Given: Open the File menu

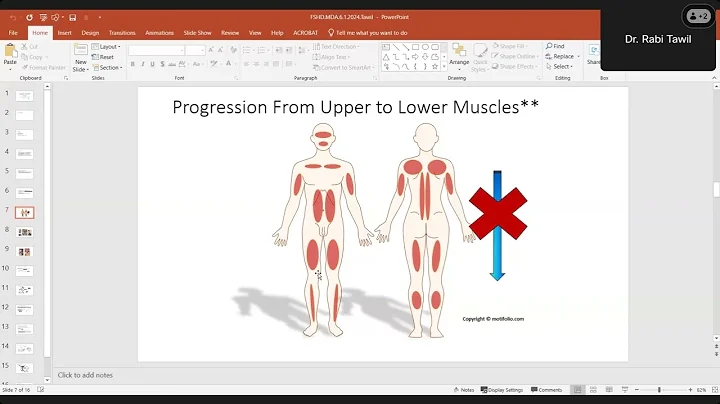Looking at the screenshot, I should [x=13, y=33].
